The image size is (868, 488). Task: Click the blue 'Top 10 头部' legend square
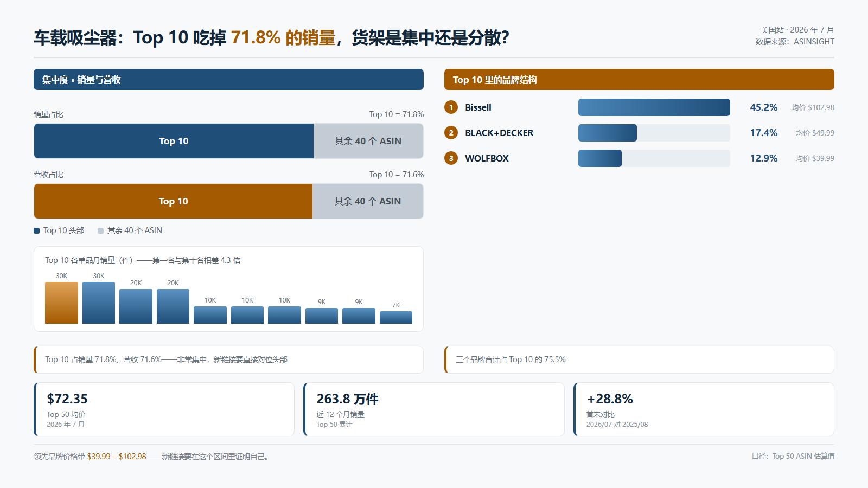[37, 230]
